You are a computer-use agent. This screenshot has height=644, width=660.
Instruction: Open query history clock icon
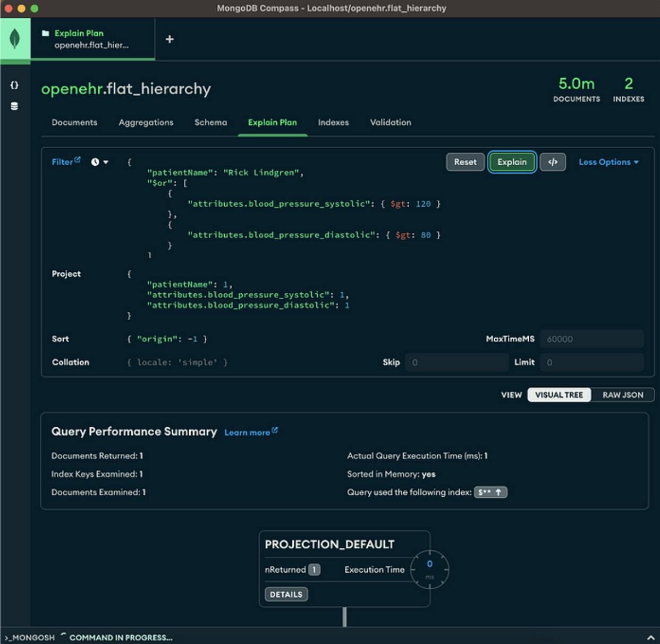99,162
